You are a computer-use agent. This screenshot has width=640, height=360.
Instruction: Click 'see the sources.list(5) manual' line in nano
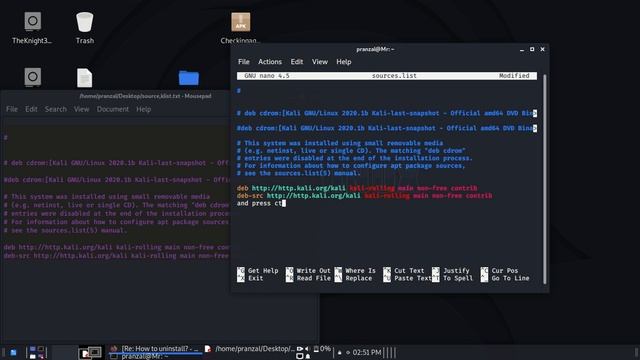click(x=299, y=173)
